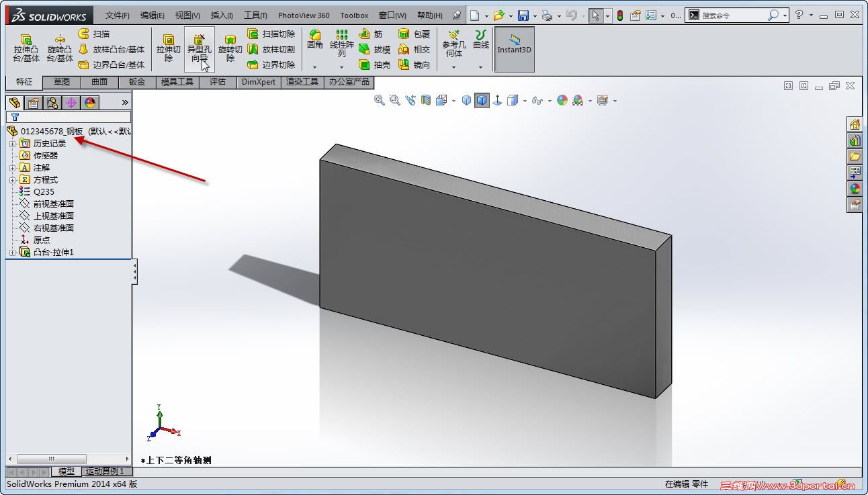868x495 pixels.
Task: Click the Rib (筋) tool
Action: pos(371,34)
